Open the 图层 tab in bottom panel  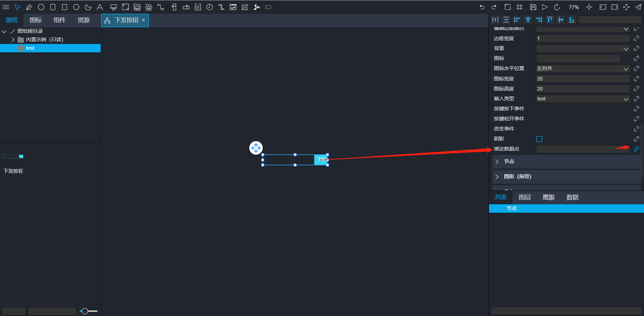[525, 197]
